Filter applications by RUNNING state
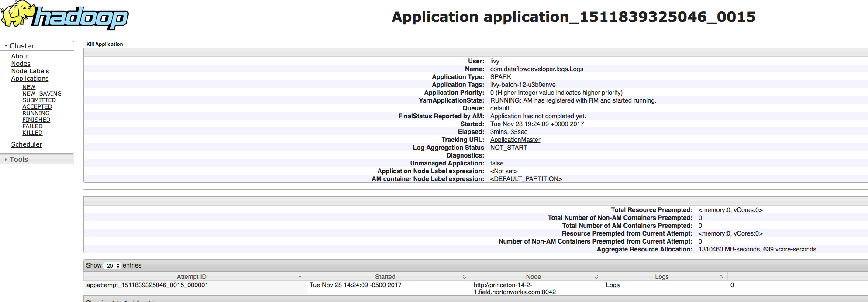868x302 pixels. (x=36, y=113)
